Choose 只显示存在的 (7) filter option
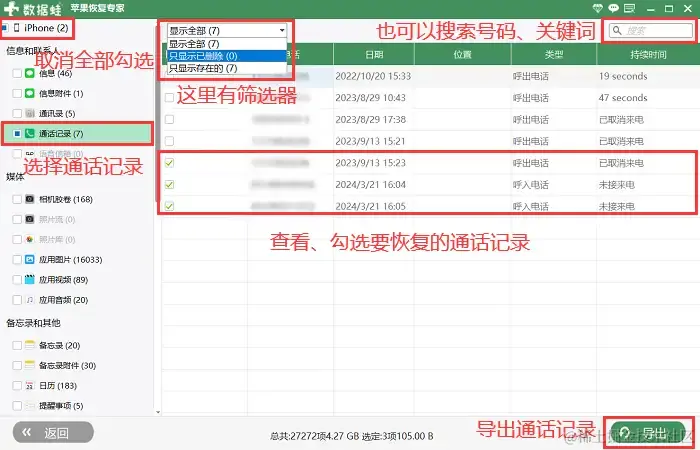 tap(227, 68)
